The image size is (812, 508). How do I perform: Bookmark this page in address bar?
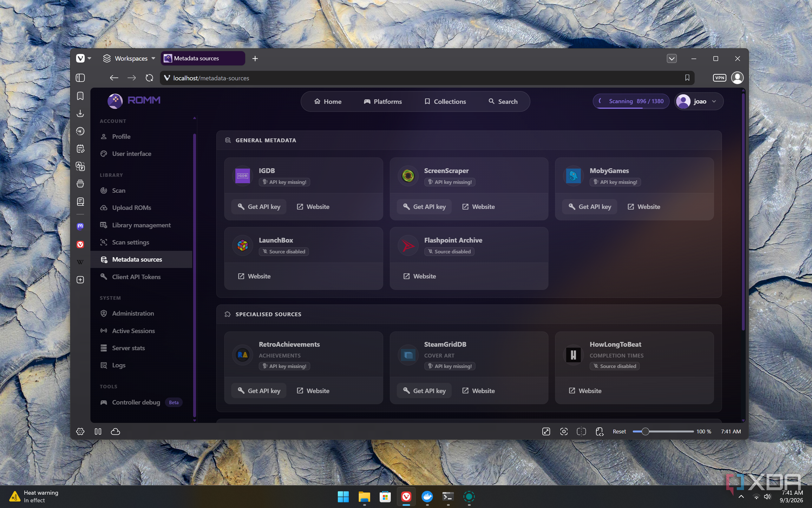tap(687, 78)
